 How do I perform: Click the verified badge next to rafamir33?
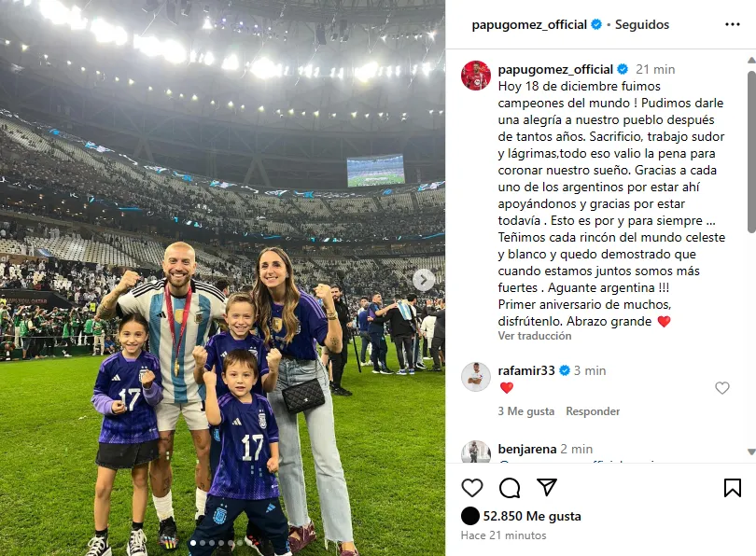tap(564, 370)
